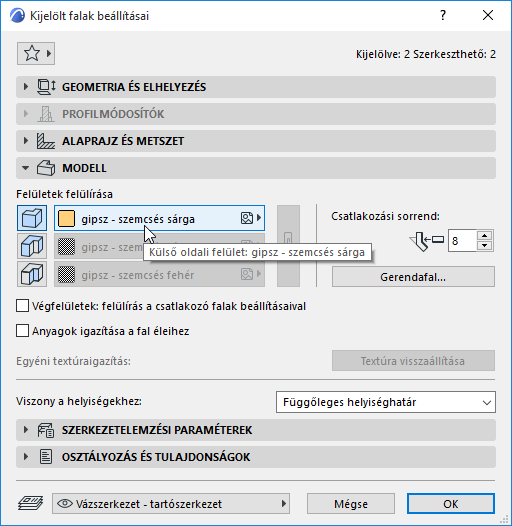Click the Mégse cancel button
This screenshot has width=512, height=526.
[x=351, y=504]
